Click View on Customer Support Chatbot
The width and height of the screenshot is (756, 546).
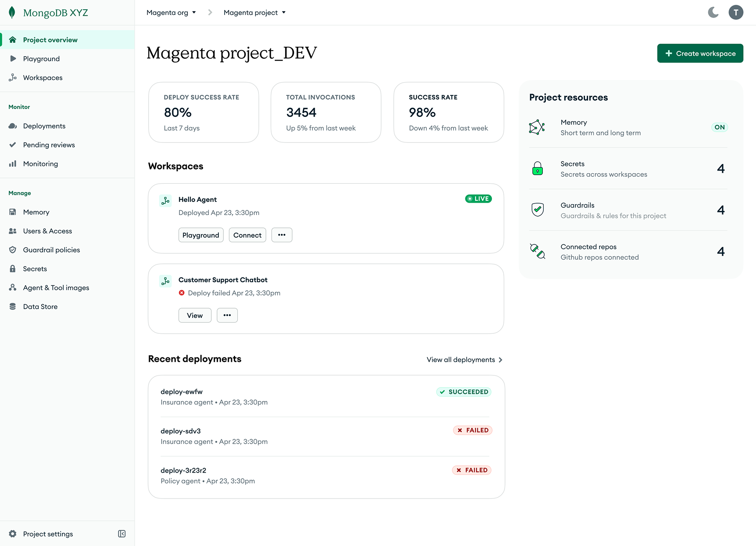tap(195, 315)
